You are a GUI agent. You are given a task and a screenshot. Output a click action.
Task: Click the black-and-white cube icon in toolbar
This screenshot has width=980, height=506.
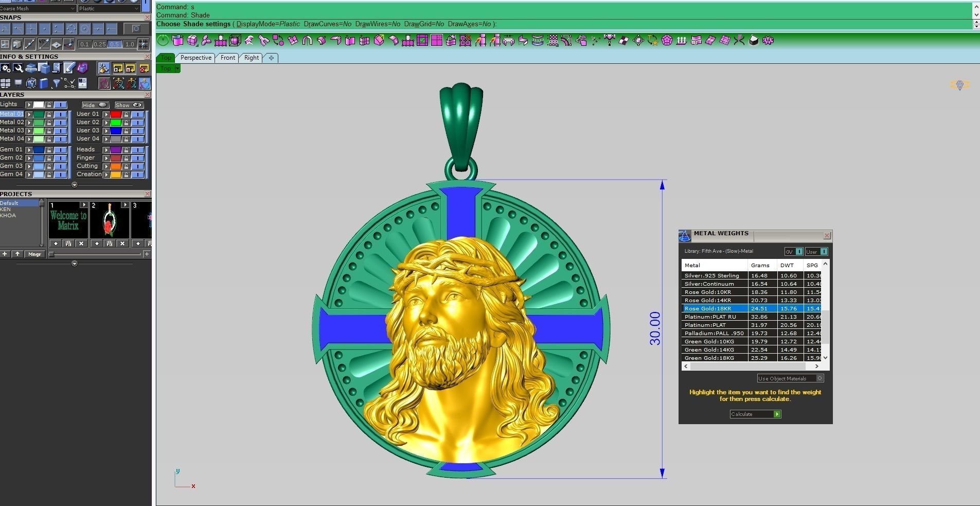754,40
